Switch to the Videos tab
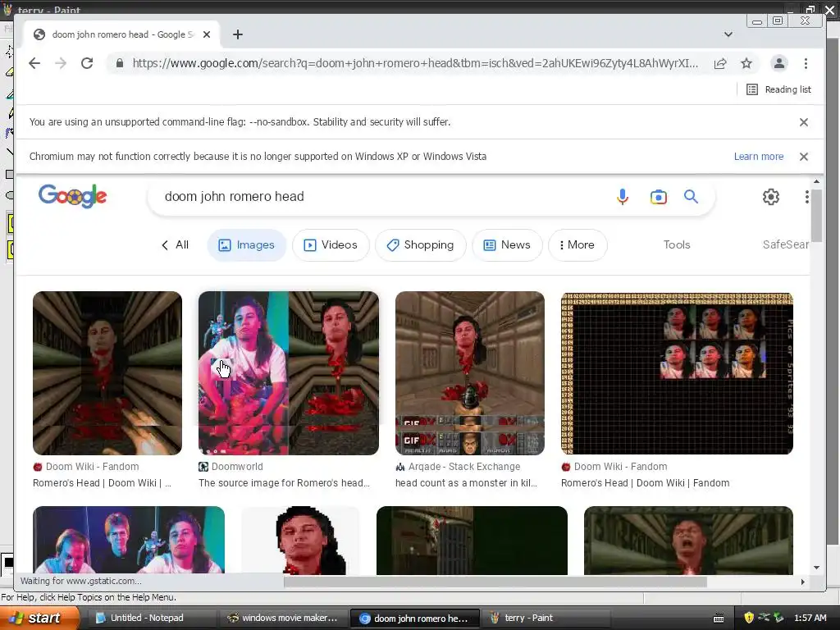Viewport: 840px width, 630px height. coord(331,244)
